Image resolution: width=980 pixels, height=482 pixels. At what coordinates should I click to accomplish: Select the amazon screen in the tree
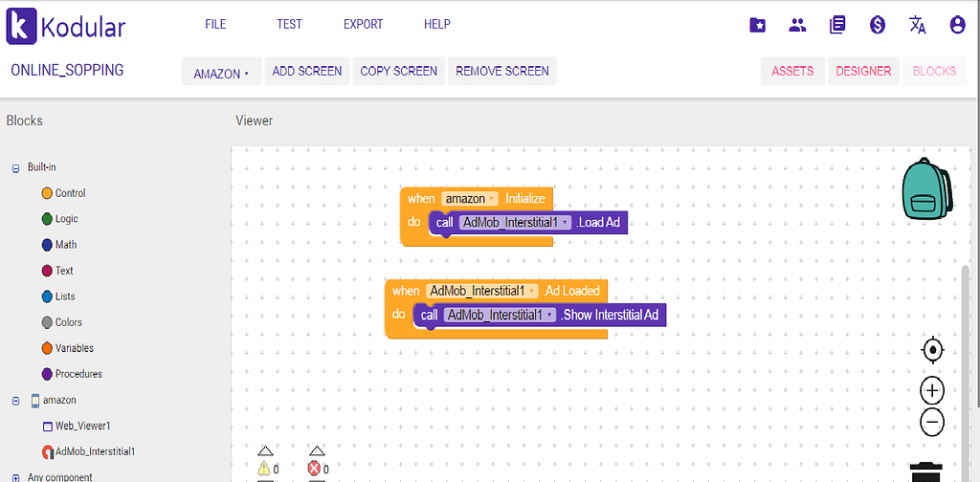59,400
